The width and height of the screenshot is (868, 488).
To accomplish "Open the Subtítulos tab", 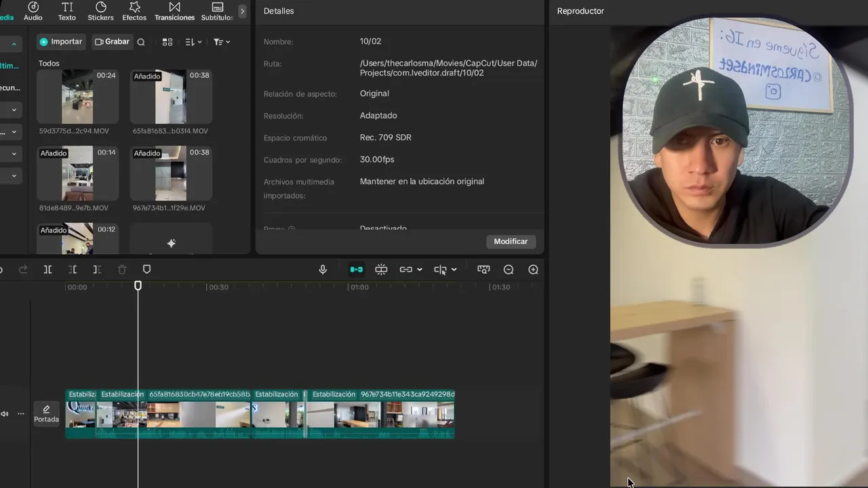I will [217, 11].
